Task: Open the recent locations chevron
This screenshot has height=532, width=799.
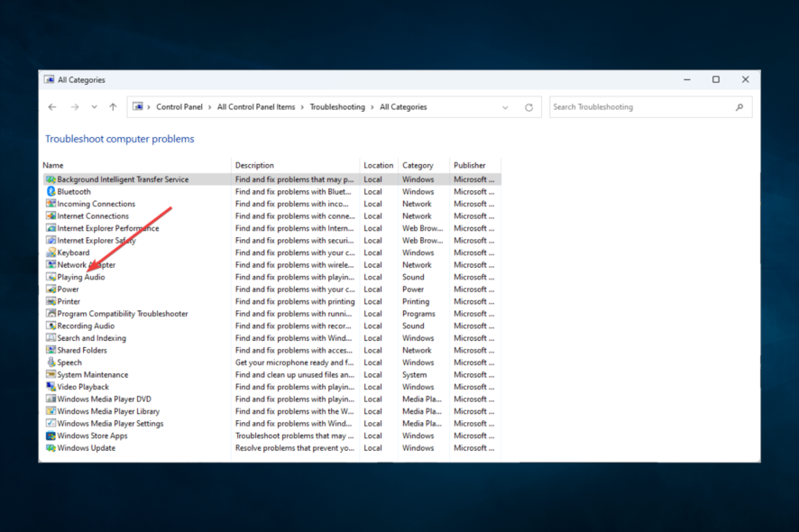Action: 95,107
